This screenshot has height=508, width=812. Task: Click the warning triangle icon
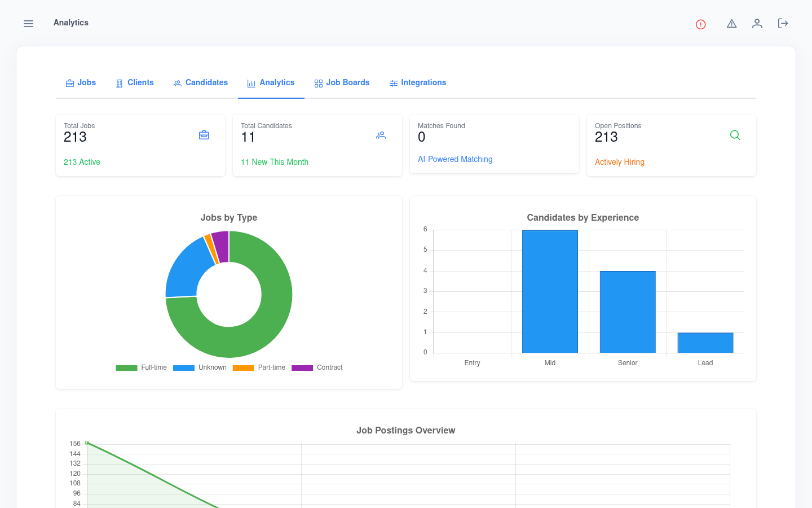point(731,24)
